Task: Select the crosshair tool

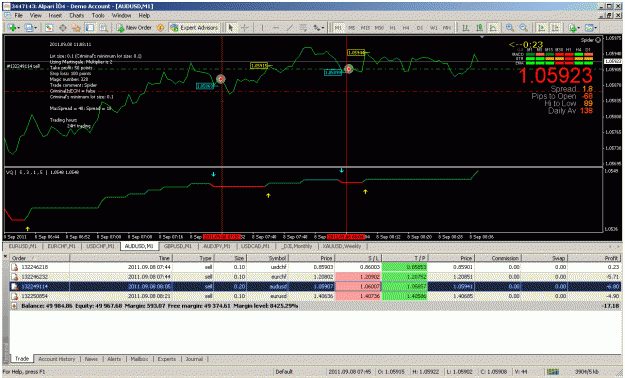Action: [x=244, y=28]
